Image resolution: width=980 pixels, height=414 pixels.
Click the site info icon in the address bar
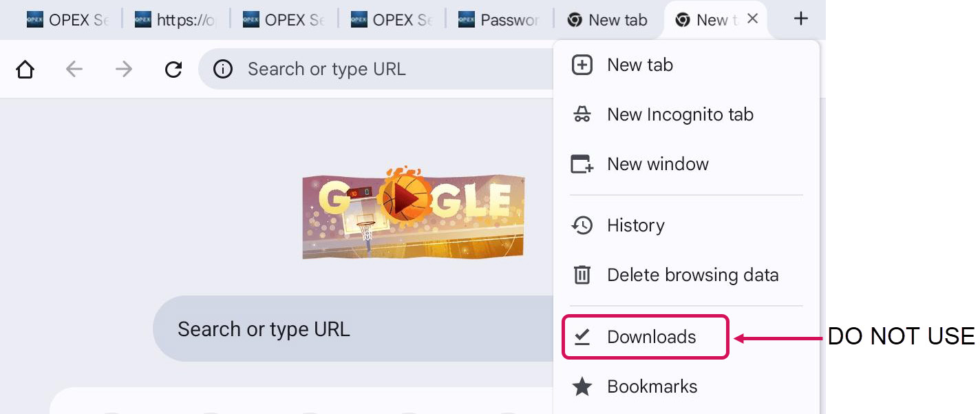(223, 69)
